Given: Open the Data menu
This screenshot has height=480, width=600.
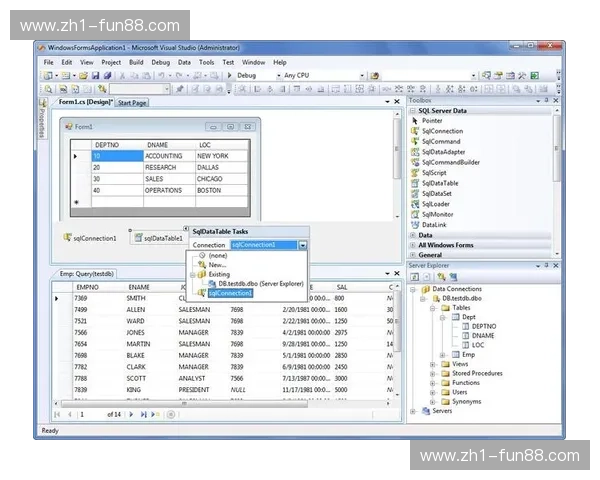Looking at the screenshot, I should pos(184,62).
